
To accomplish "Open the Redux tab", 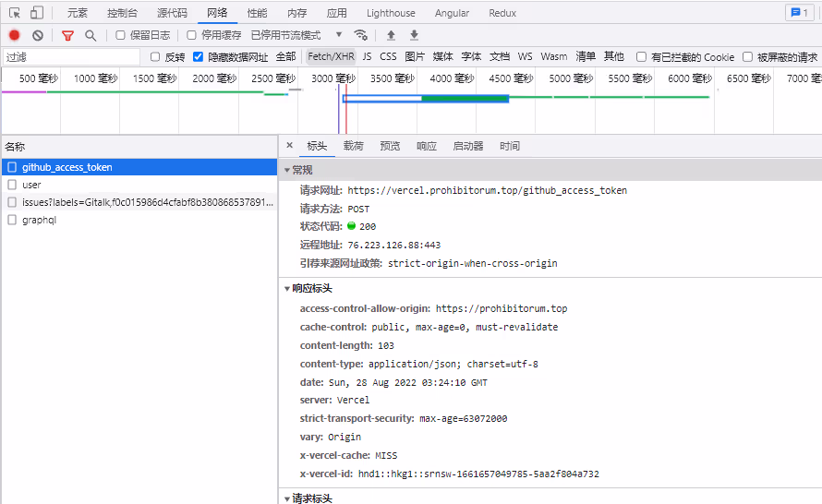I will (502, 13).
